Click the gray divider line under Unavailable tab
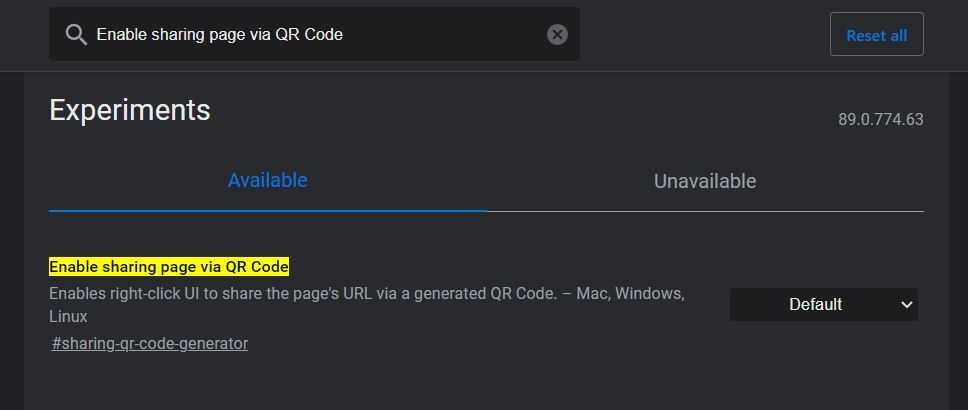The width and height of the screenshot is (968, 410). click(x=704, y=212)
